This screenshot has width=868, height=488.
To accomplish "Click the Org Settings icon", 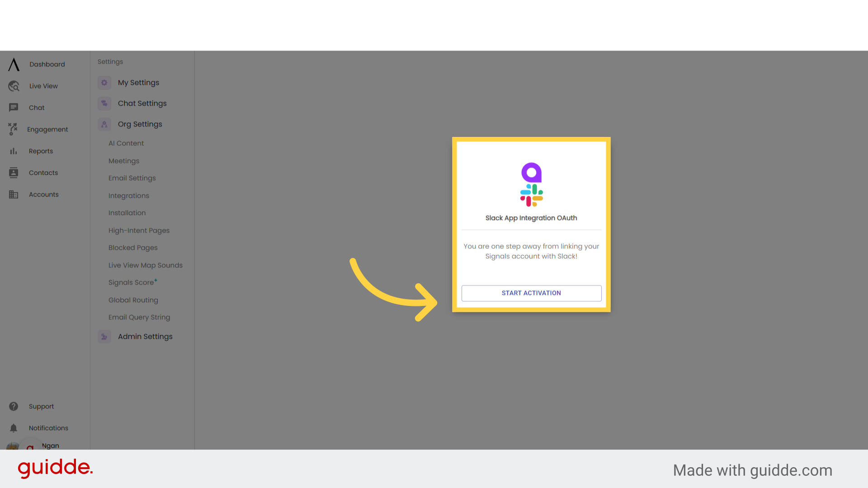I will pos(104,124).
